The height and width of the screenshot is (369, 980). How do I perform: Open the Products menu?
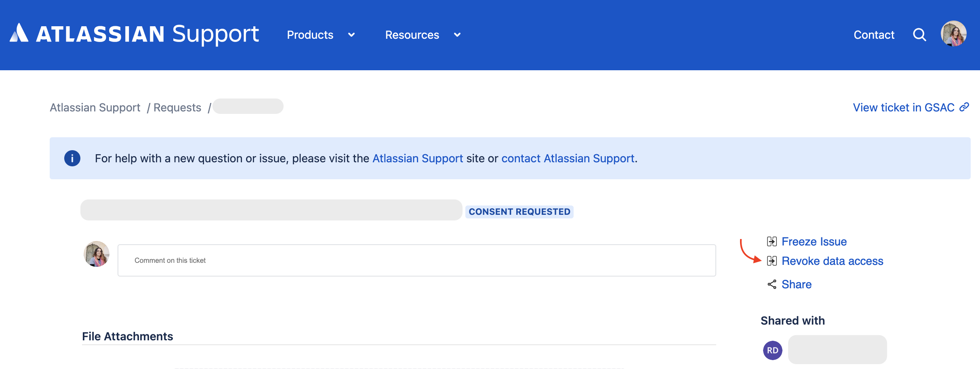[x=310, y=35]
